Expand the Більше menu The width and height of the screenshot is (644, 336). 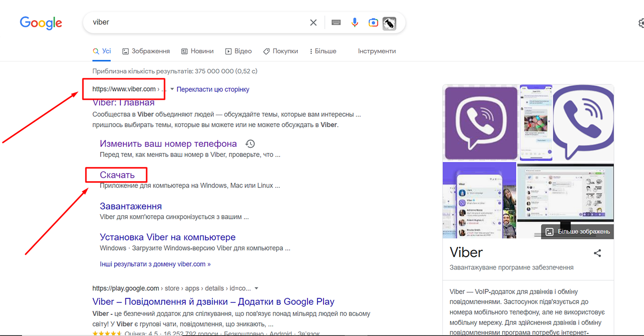point(323,51)
